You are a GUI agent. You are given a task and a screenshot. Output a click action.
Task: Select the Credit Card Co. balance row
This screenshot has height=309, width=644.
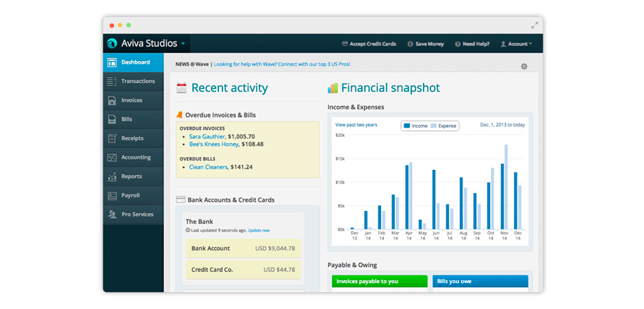243,270
